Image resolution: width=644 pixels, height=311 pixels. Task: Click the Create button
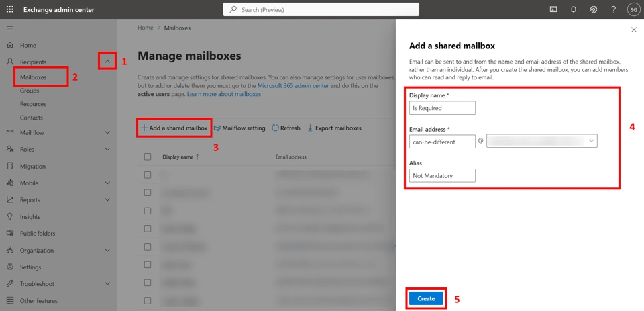click(x=426, y=299)
